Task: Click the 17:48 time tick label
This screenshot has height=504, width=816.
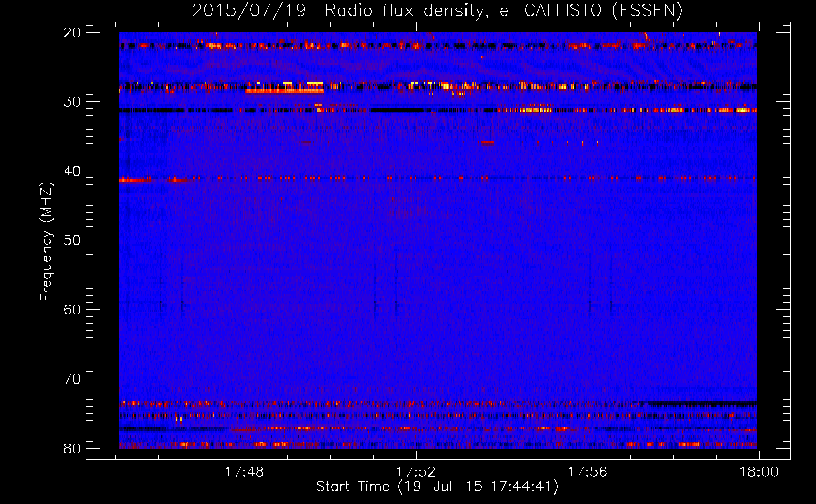Action: pos(245,472)
